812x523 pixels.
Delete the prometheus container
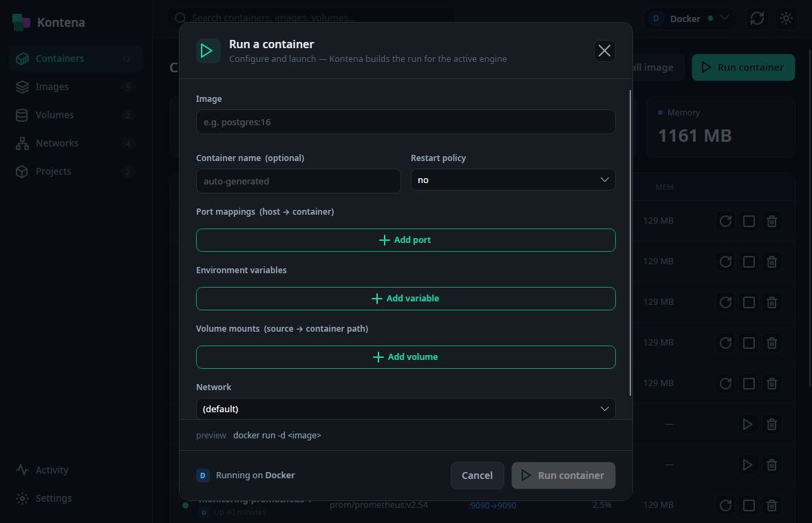[x=771, y=505]
